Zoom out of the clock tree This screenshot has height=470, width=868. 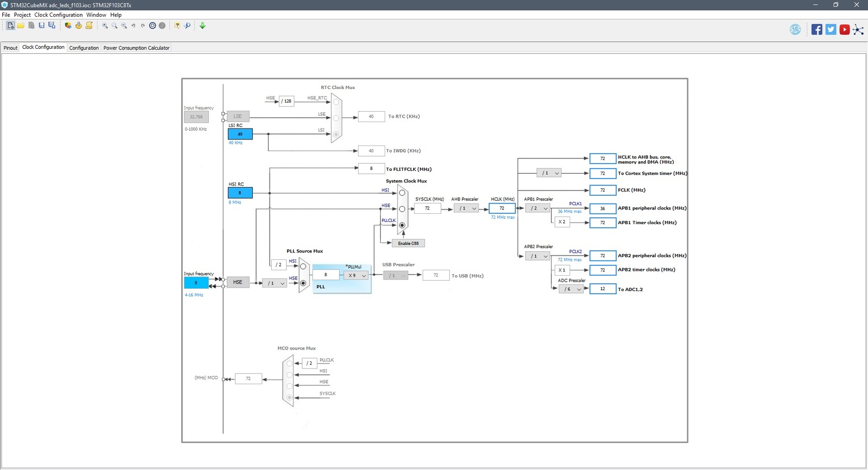point(124,26)
